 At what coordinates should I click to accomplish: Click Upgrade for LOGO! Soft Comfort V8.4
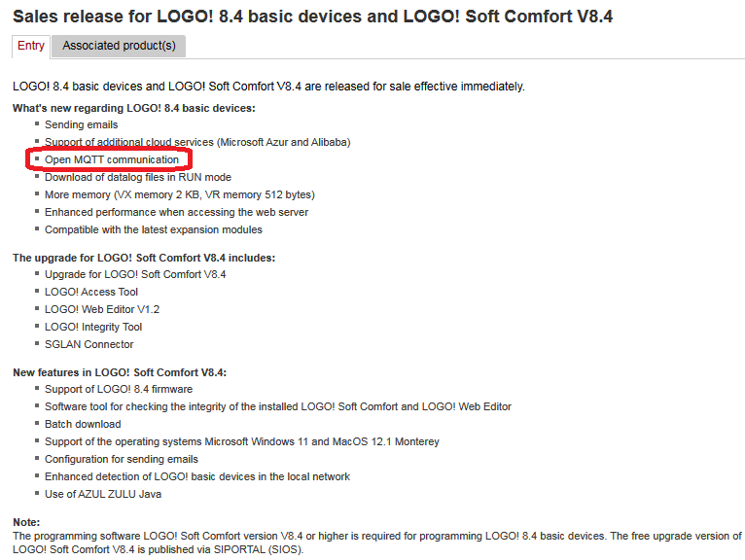click(x=135, y=274)
